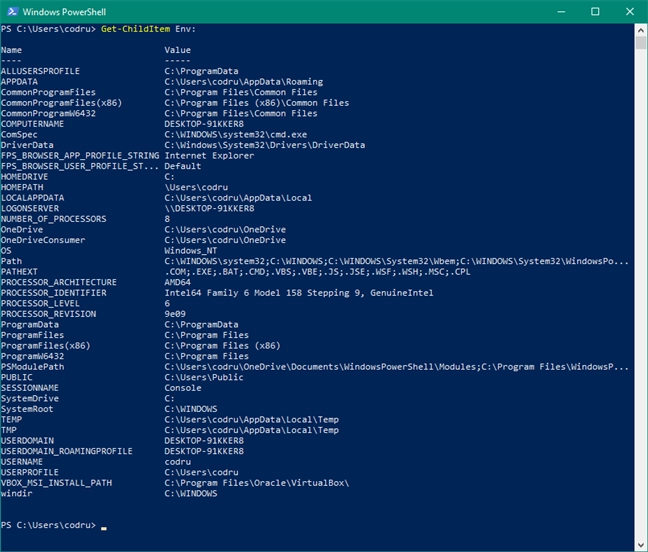Select the TMP variable name

(x=9, y=430)
